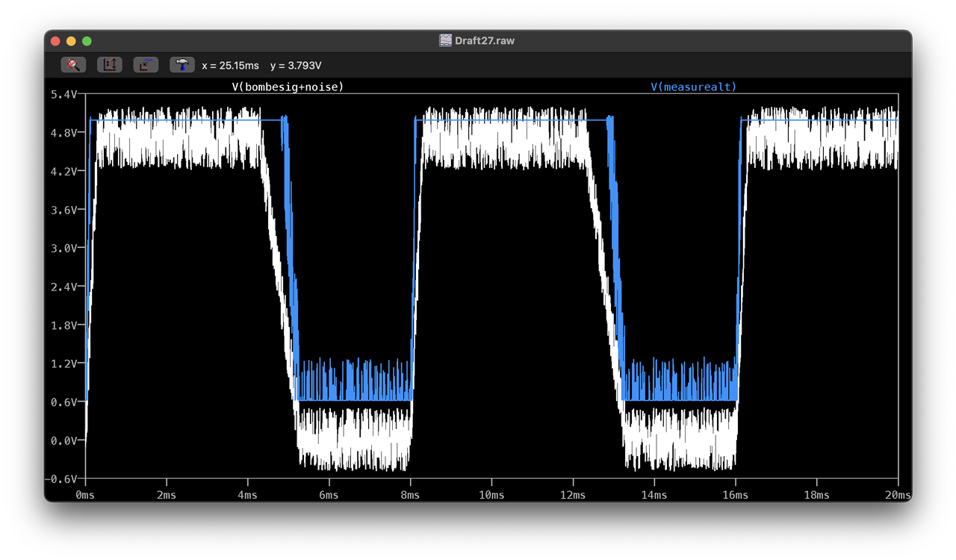Click the Draft27.raw window title
This screenshot has width=956, height=560.
pyautogui.click(x=485, y=40)
